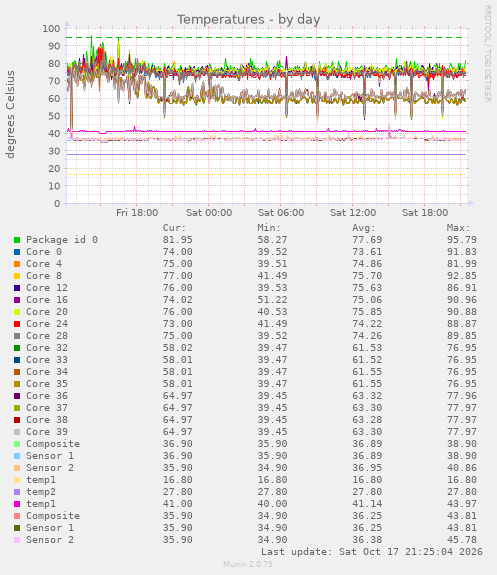Click the green Package id 0 swatch
This screenshot has width=497, height=575.
(17, 240)
